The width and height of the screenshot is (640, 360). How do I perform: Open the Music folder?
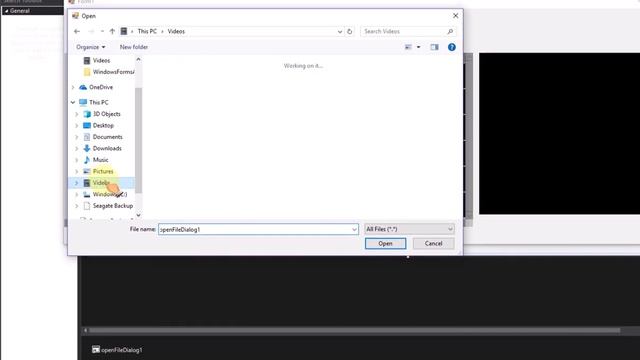click(100, 160)
